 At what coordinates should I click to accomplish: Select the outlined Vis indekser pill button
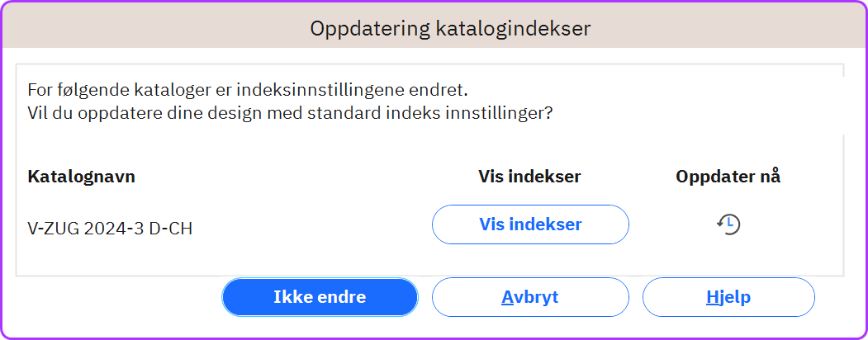click(x=530, y=224)
